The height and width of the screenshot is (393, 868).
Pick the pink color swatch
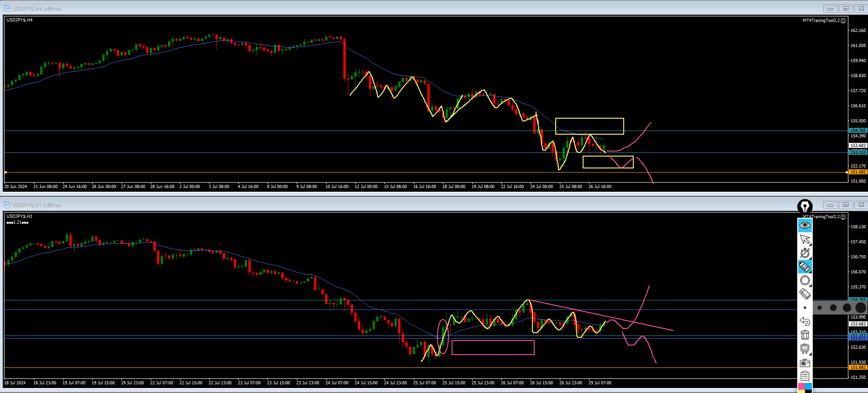[x=801, y=387]
